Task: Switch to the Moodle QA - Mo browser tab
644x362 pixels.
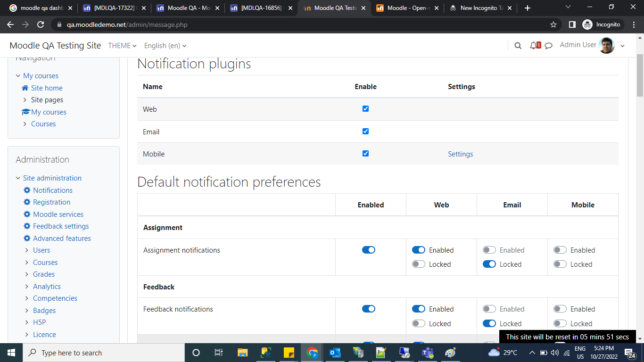Action: [187, 8]
